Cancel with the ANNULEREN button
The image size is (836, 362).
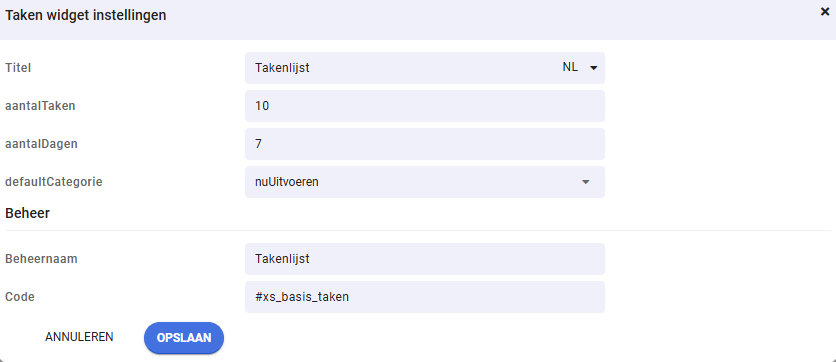(79, 337)
